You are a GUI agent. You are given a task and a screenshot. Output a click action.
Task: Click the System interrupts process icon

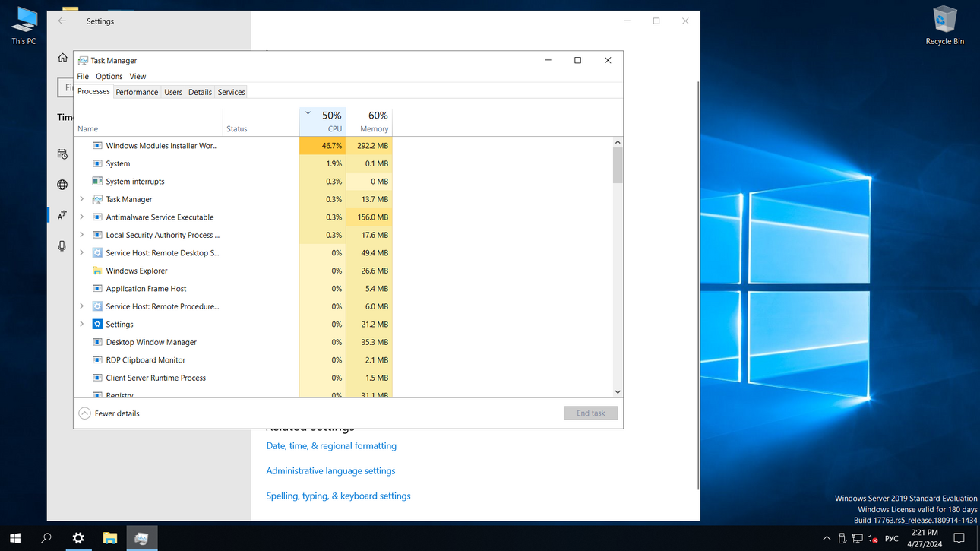(x=97, y=181)
